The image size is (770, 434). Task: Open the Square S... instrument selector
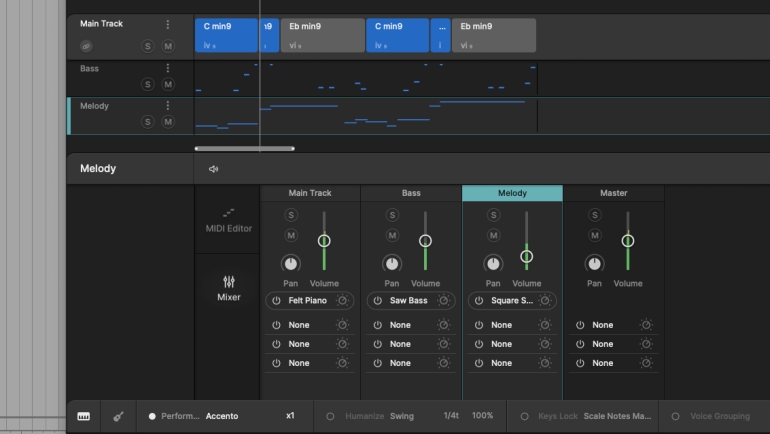pos(512,300)
